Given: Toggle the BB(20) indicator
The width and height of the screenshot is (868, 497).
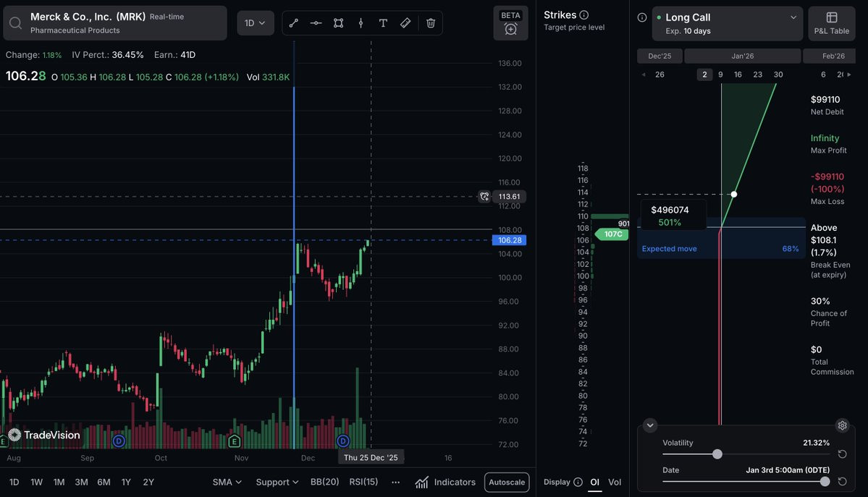Looking at the screenshot, I should tap(324, 482).
